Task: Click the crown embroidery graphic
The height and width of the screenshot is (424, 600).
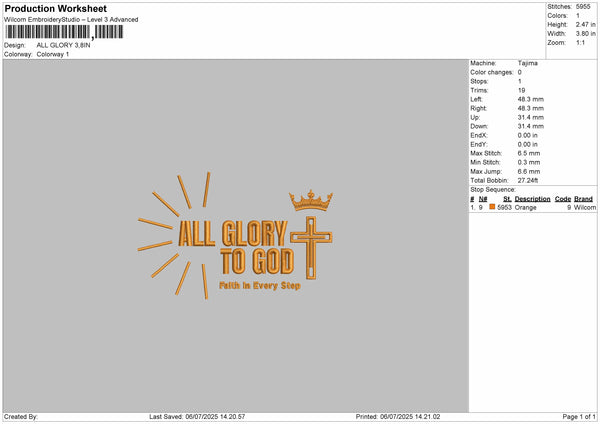Action: [311, 200]
